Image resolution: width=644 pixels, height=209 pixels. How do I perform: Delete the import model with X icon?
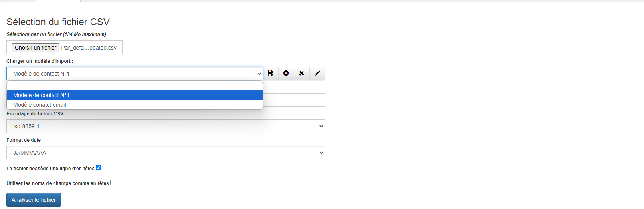pos(301,74)
